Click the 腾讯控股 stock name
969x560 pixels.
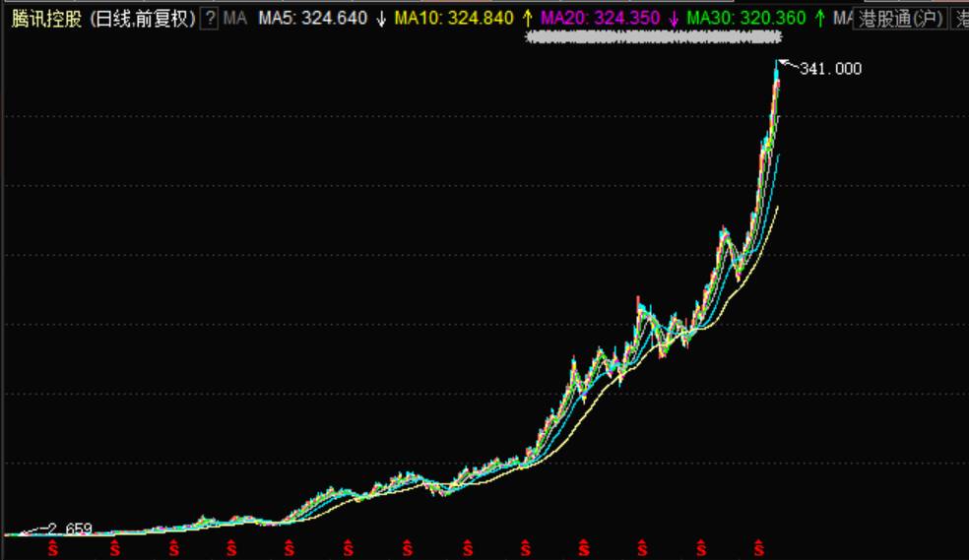(x=45, y=18)
